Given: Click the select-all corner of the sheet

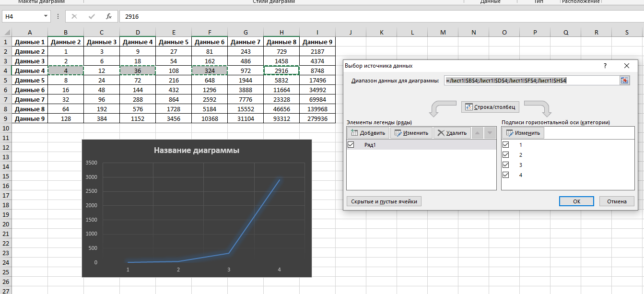Looking at the screenshot, I should click(6, 32).
